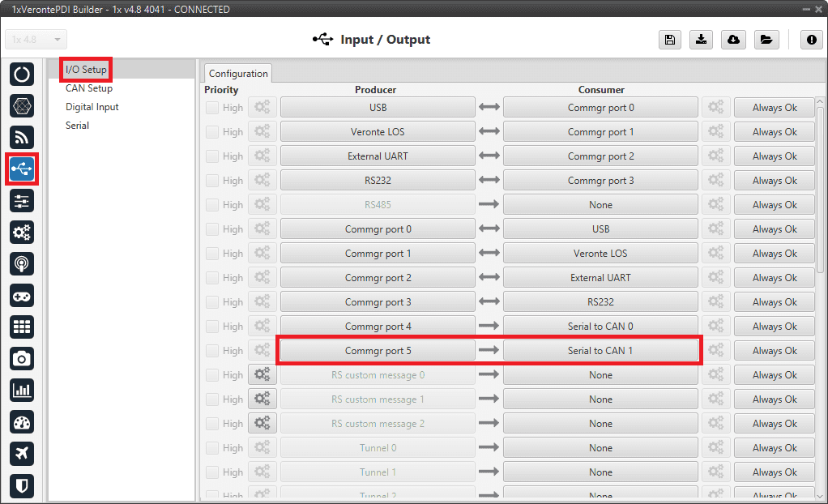Click the cloud download toolbar icon
The height and width of the screenshot is (504, 828).
point(733,40)
